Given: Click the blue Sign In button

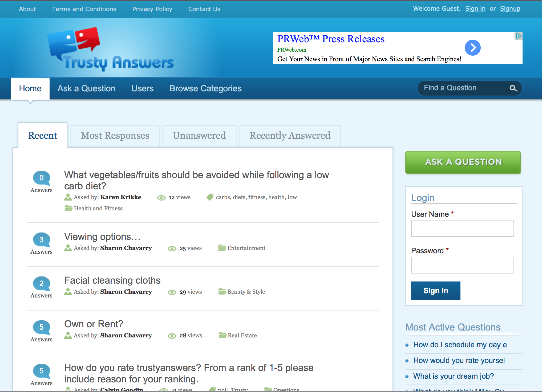Looking at the screenshot, I should [x=435, y=291].
